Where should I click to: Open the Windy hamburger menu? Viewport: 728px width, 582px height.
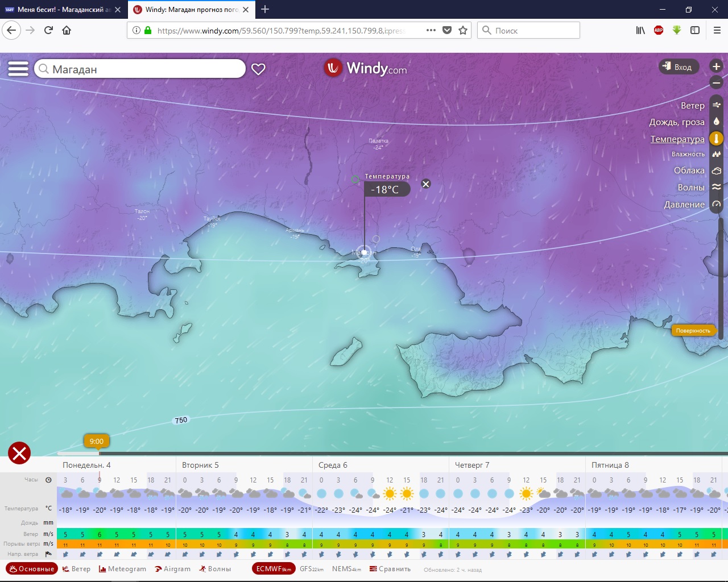pyautogui.click(x=18, y=69)
